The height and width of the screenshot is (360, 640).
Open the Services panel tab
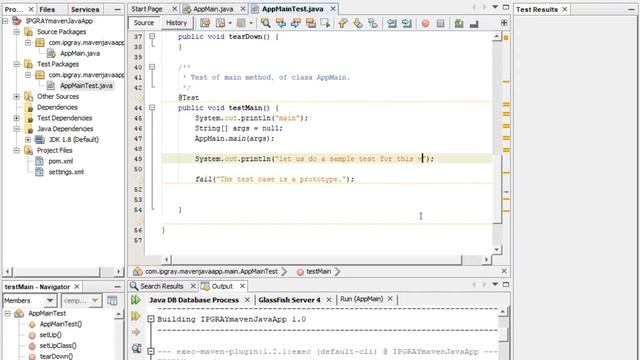(85, 9)
